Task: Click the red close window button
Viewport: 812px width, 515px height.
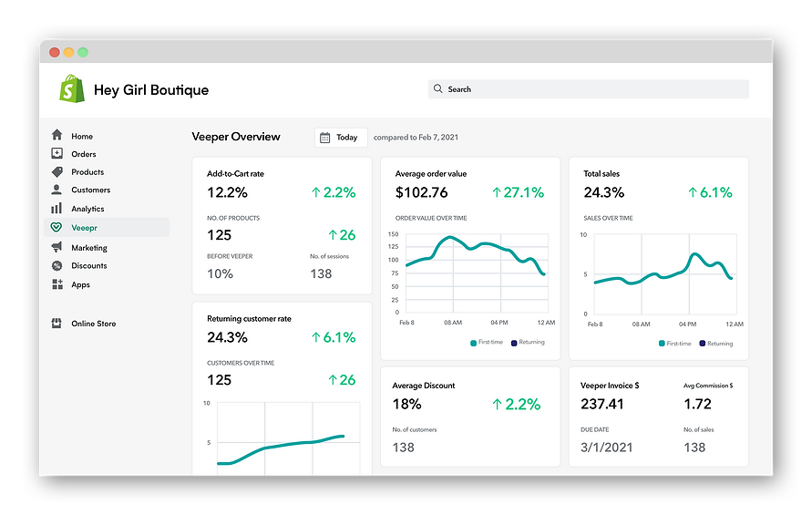Action: 55,52
